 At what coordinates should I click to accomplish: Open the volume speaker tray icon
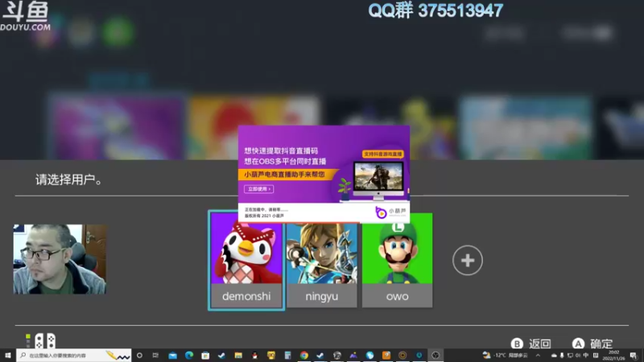point(578,356)
